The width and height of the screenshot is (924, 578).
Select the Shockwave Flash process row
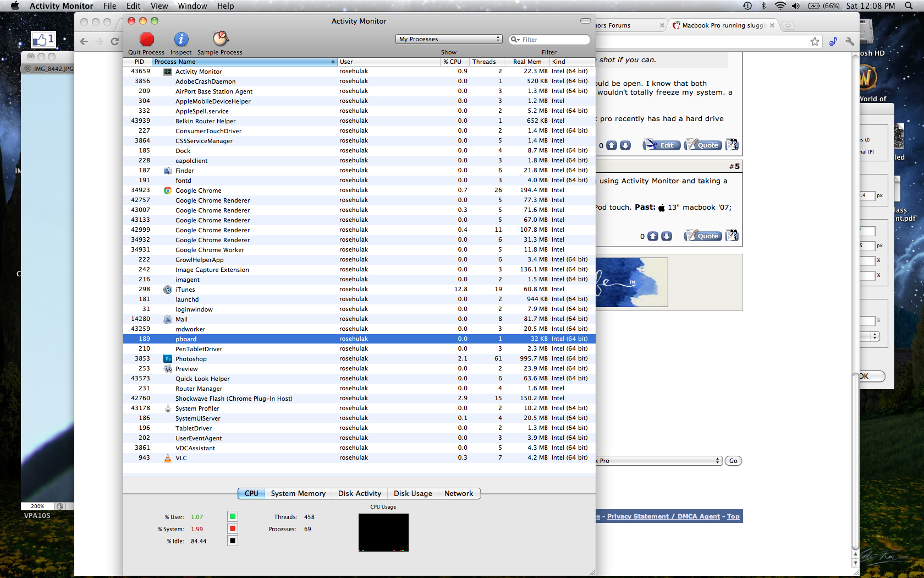click(x=359, y=399)
